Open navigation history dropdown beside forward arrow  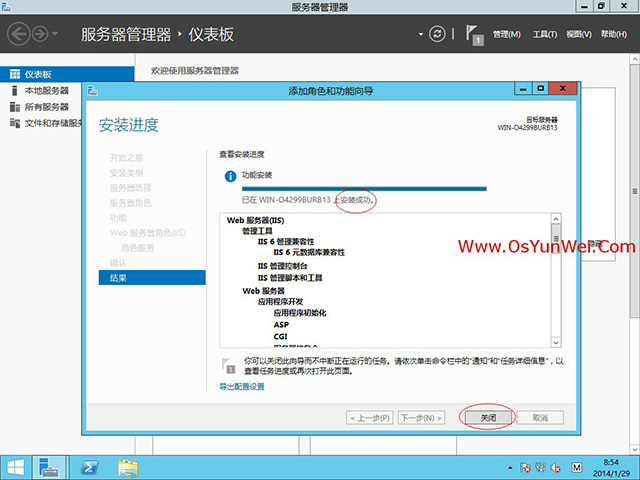(55, 34)
